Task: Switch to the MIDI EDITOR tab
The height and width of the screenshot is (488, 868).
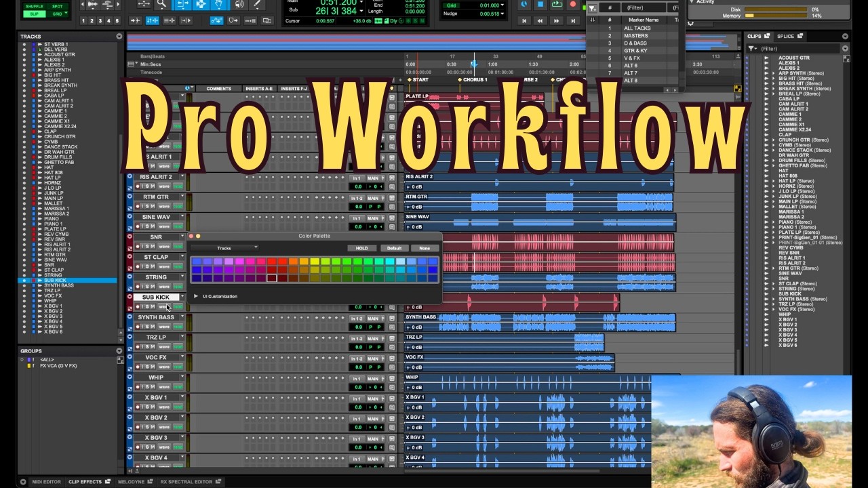Action: pyautogui.click(x=46, y=482)
